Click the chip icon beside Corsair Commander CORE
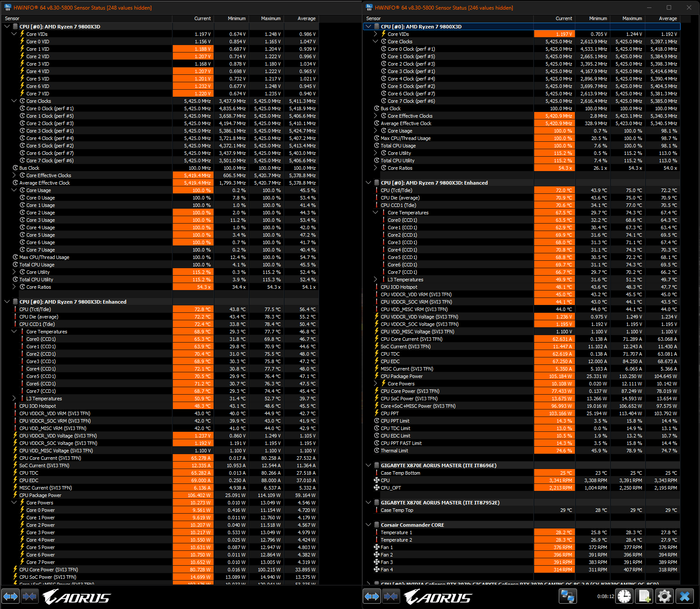This screenshot has height=609, width=700. point(376,525)
